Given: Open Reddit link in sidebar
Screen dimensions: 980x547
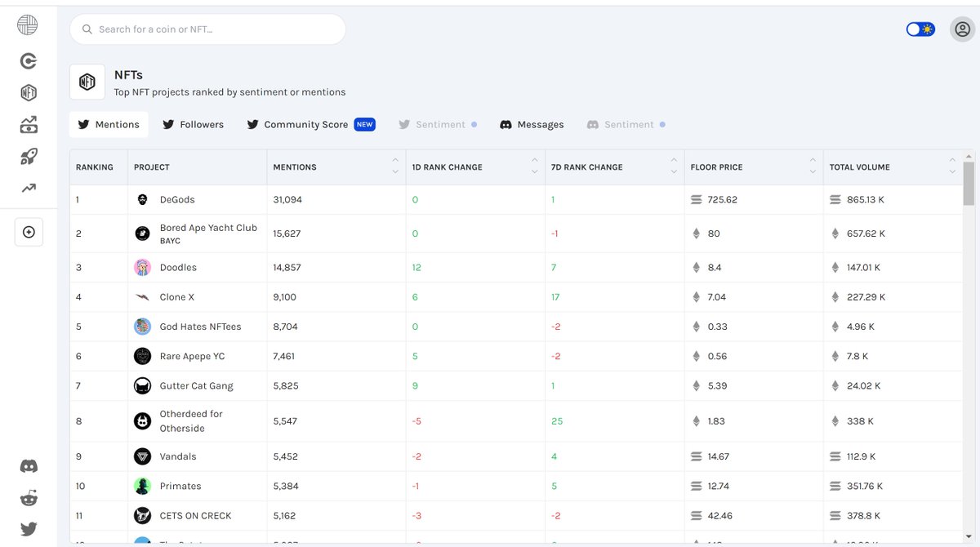Looking at the screenshot, I should click(x=29, y=498).
